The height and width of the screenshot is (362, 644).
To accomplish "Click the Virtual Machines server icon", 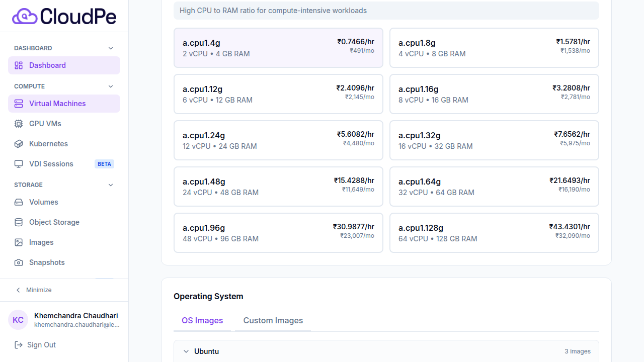I will [x=19, y=104].
